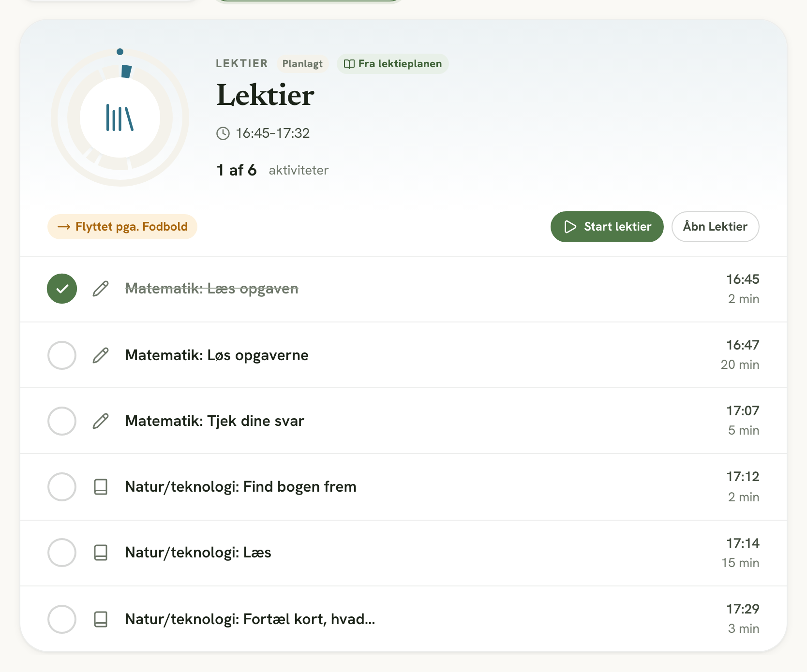Viewport: 807px width, 672px height.
Task: Click the 17:07 start time
Action: click(743, 411)
